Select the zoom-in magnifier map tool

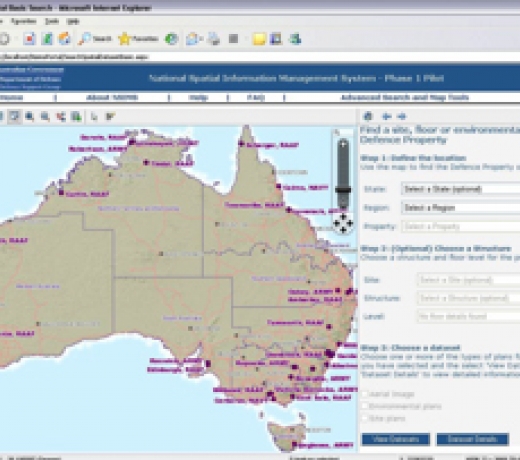pos(30,116)
